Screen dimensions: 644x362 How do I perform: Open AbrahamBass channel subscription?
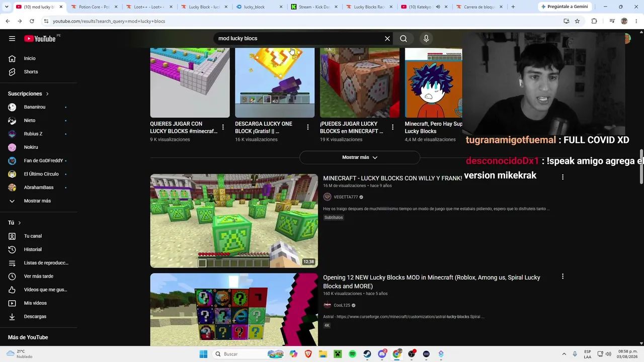[x=38, y=188]
